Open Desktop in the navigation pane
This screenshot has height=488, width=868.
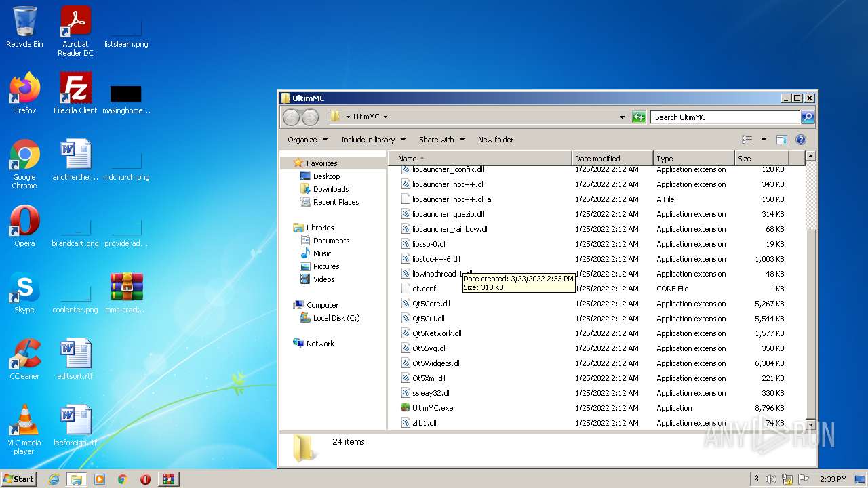pos(326,176)
